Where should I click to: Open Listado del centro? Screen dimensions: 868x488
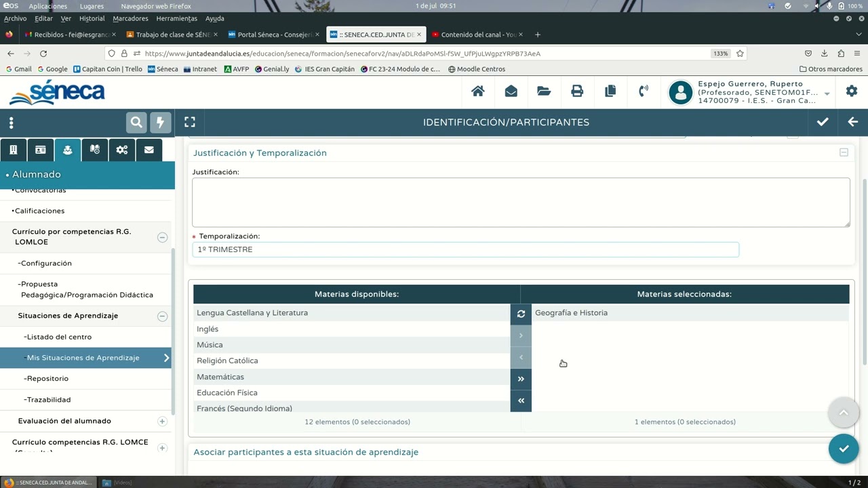[x=58, y=337]
